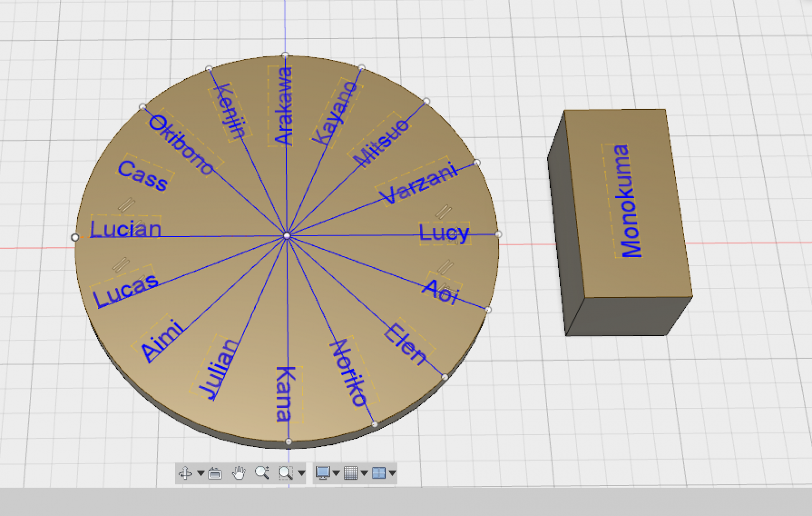This screenshot has height=516, width=812.
Task: Select the 'Aoi' sketch text
Action: [441, 291]
